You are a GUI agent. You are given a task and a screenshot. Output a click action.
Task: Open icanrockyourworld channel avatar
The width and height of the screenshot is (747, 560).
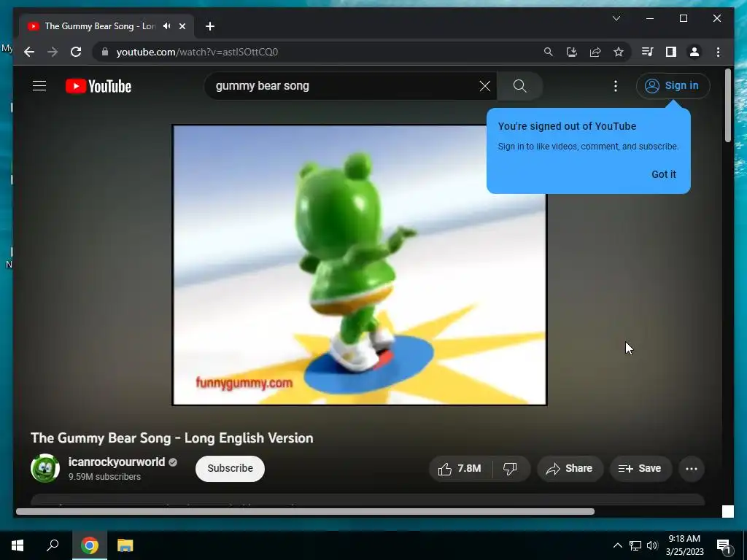tap(45, 468)
